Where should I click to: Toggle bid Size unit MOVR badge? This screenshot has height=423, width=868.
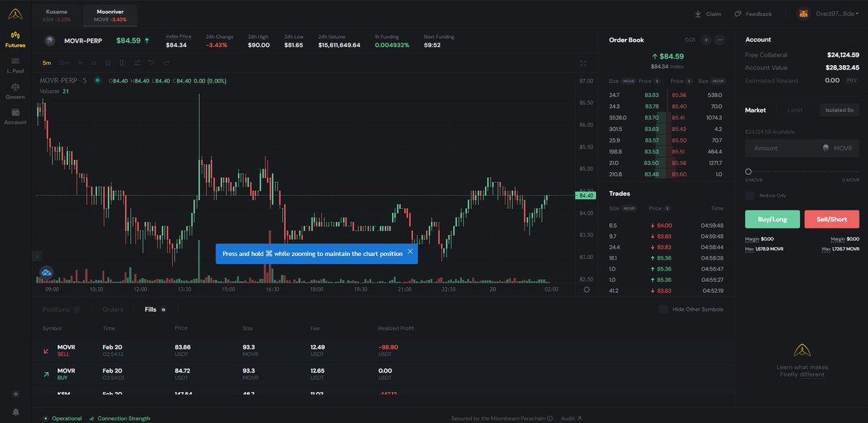[x=629, y=81]
